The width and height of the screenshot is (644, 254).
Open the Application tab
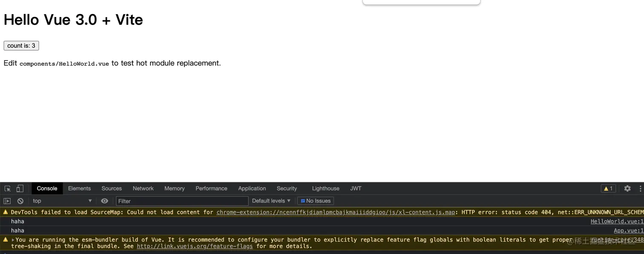point(252,188)
